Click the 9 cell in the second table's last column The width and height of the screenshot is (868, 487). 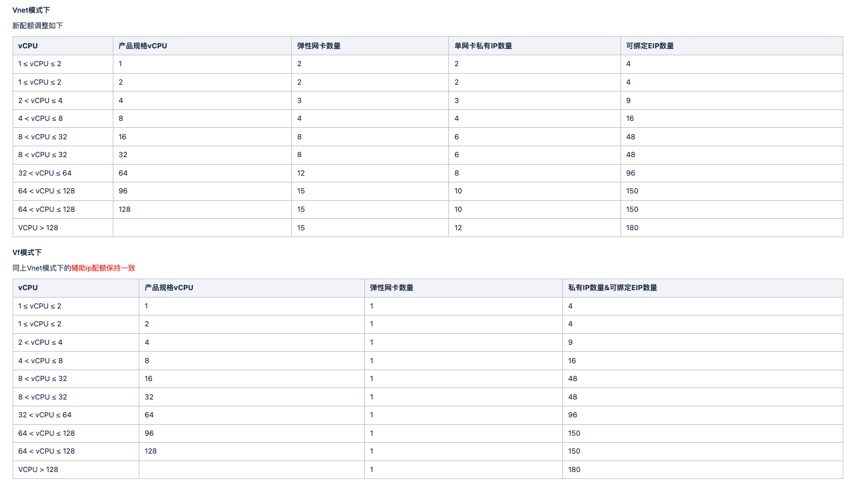coord(703,343)
